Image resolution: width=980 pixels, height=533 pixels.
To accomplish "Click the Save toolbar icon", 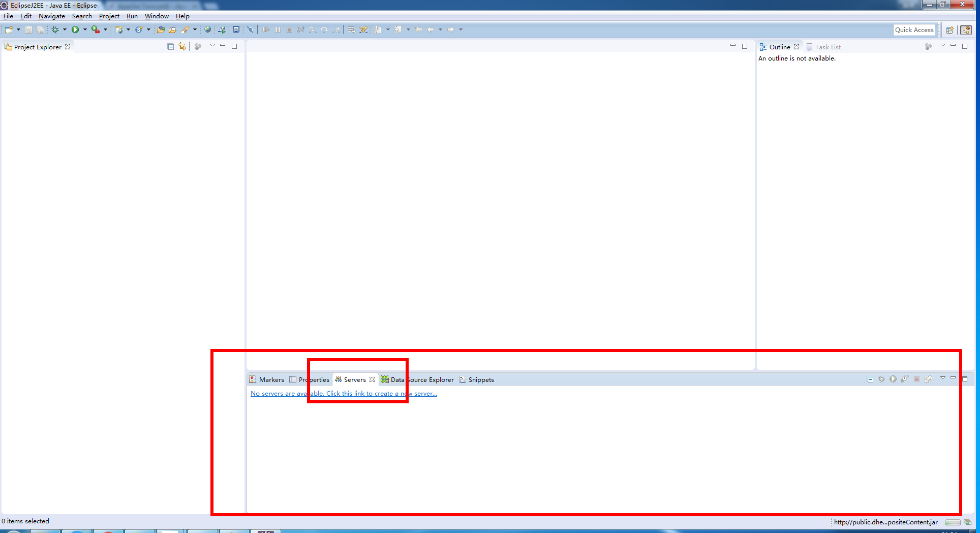I will pos(29,29).
